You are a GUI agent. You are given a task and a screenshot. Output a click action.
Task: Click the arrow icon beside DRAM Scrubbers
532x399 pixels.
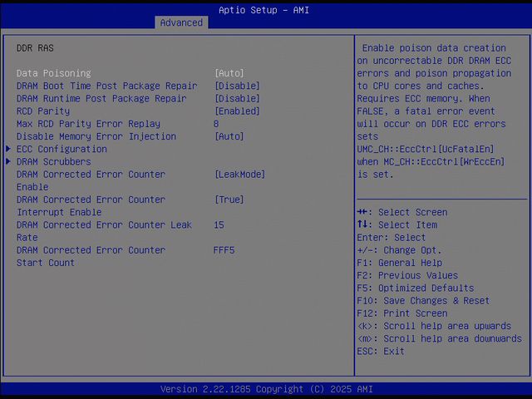coord(9,161)
